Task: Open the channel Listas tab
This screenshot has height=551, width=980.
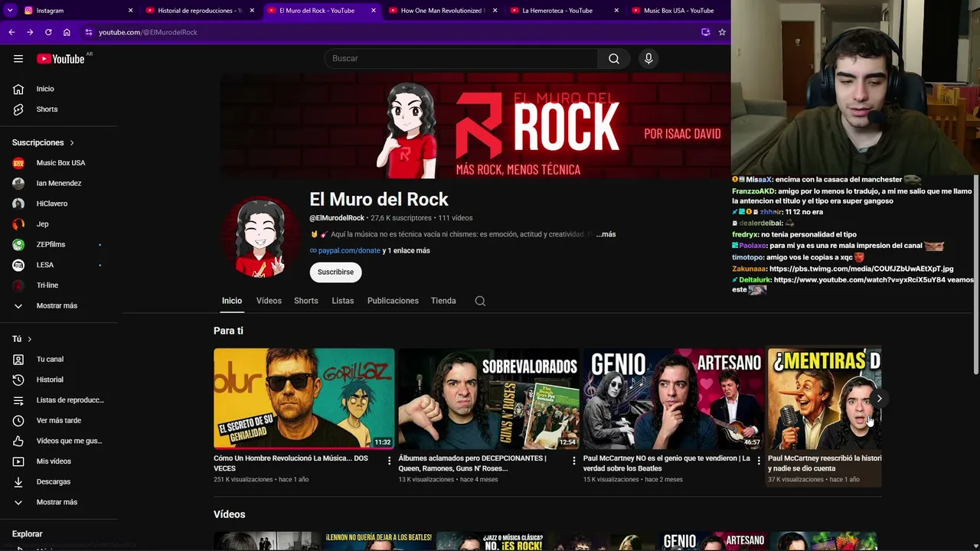Action: tap(343, 301)
